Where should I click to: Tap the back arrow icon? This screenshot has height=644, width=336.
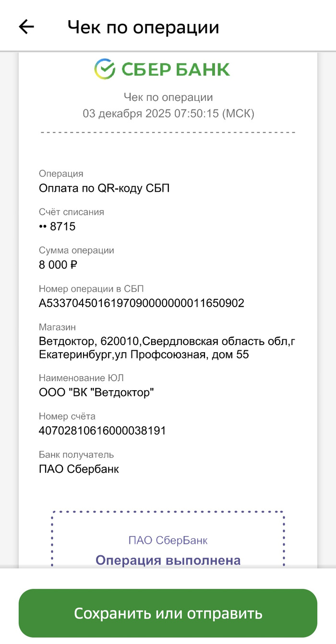click(x=26, y=27)
